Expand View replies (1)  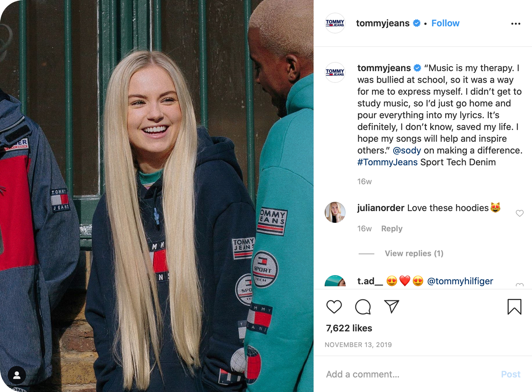click(x=414, y=254)
